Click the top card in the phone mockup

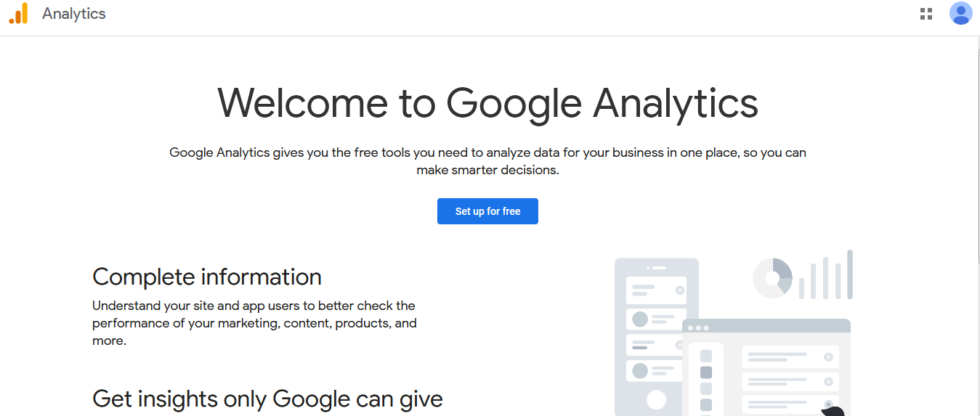pyautogui.click(x=656, y=290)
